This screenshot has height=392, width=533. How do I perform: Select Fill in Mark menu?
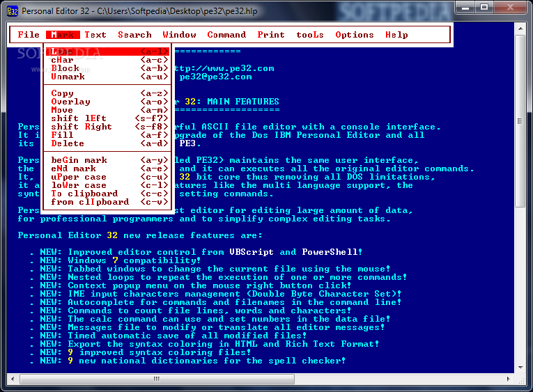click(107, 135)
